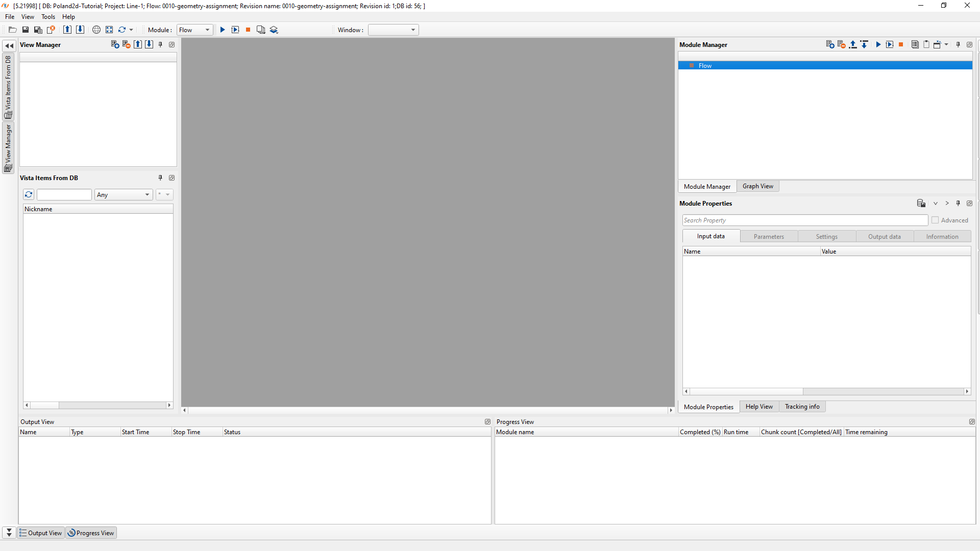980x551 pixels.
Task: Click the Module Properties horizontal scrollbar
Action: [x=746, y=392]
